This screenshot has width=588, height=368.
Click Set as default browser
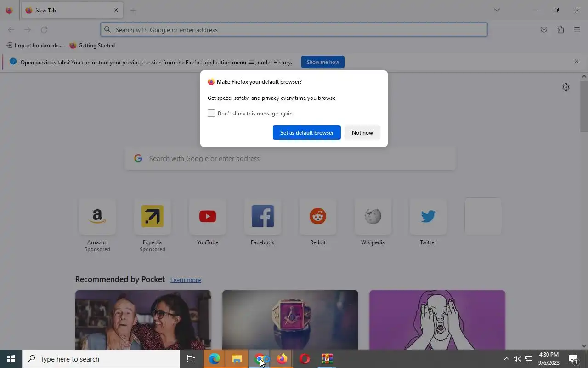pyautogui.click(x=307, y=132)
